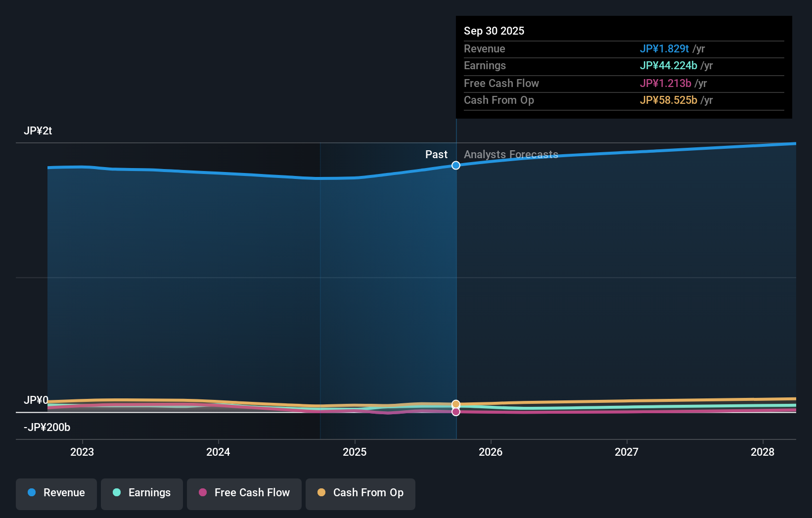Click the 2026 axis label
Image resolution: width=812 pixels, height=518 pixels.
(x=491, y=452)
